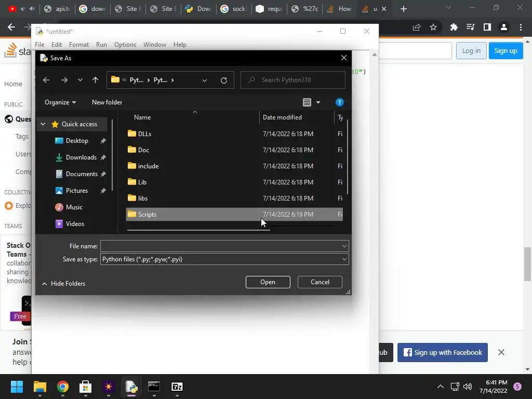The width and height of the screenshot is (532, 399).
Task: Open view options dropdown arrow
Action: pos(318,102)
